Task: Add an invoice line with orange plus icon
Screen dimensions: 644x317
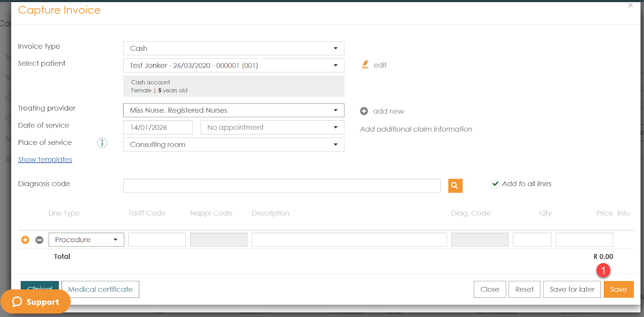Action: 25,240
